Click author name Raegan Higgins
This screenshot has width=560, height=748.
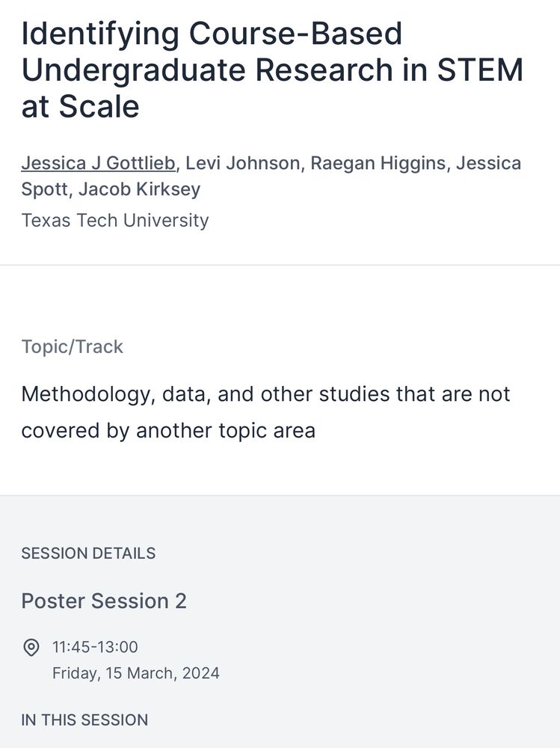pos(378,163)
